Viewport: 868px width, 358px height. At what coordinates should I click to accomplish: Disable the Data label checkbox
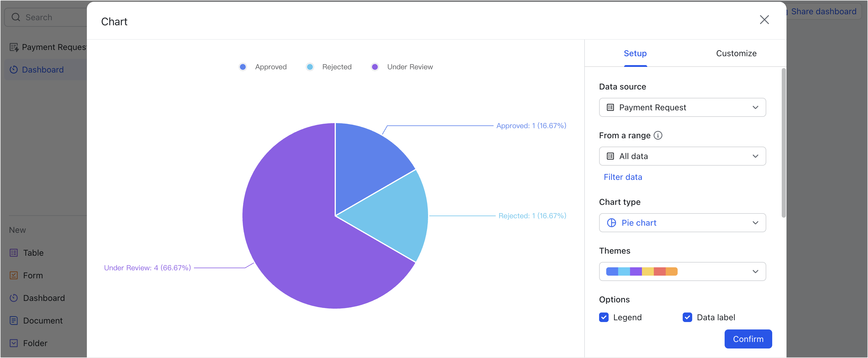coord(687,317)
